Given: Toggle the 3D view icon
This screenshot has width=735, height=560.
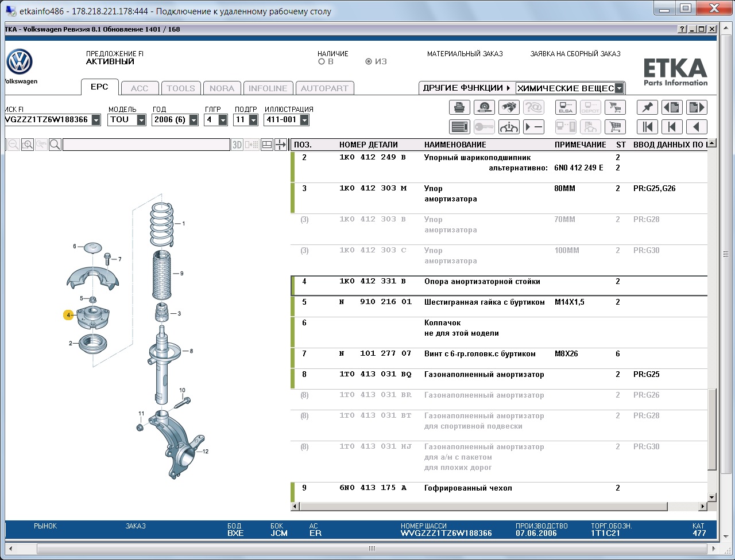Looking at the screenshot, I should pos(237,145).
